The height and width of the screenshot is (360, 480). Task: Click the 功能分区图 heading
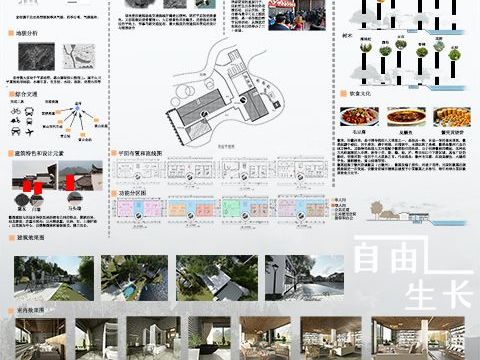pos(132,193)
